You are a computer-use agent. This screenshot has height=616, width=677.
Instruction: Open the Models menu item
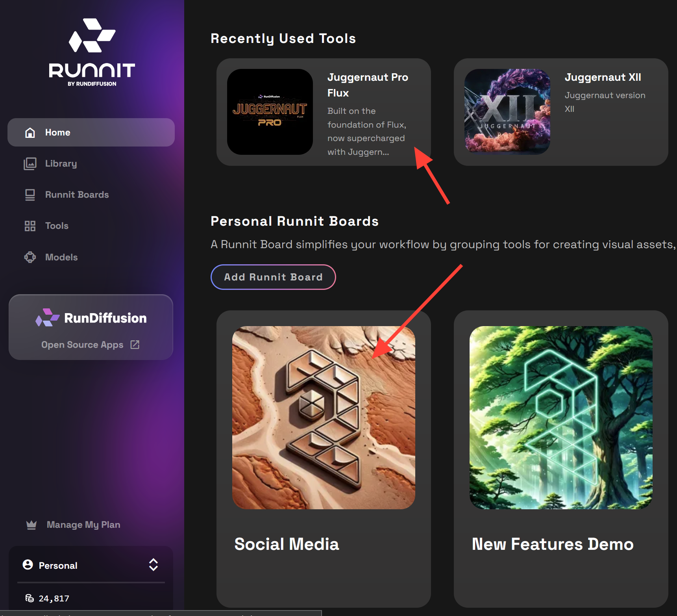(x=61, y=257)
